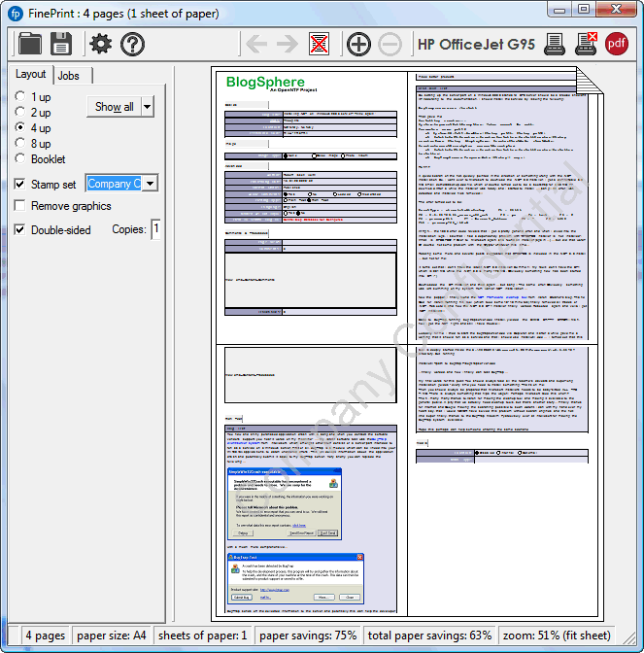Print using the printer icon

click(x=555, y=44)
